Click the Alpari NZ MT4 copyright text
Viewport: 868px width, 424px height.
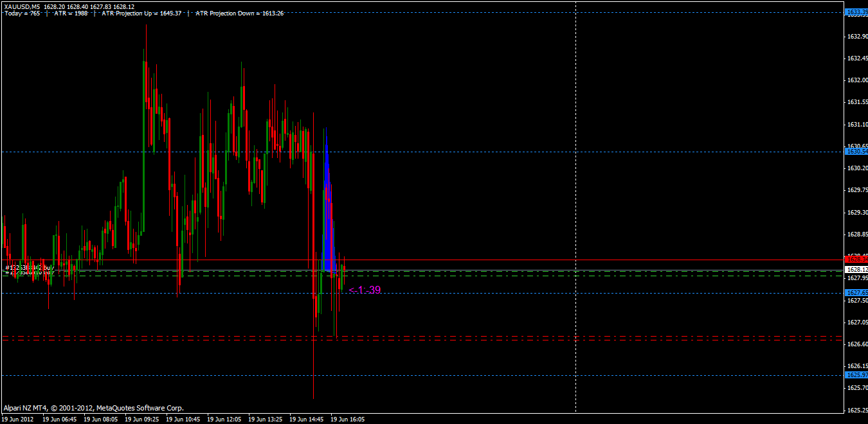93,408
